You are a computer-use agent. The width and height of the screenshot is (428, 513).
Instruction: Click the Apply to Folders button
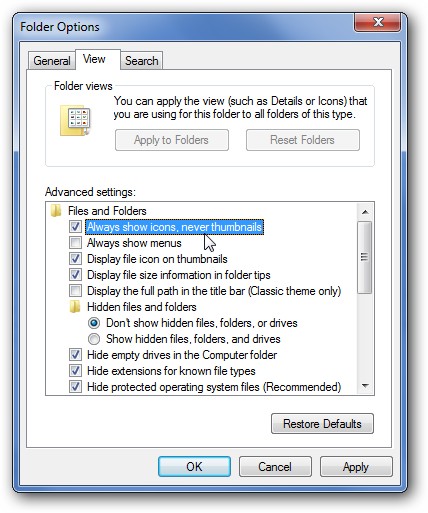172,140
